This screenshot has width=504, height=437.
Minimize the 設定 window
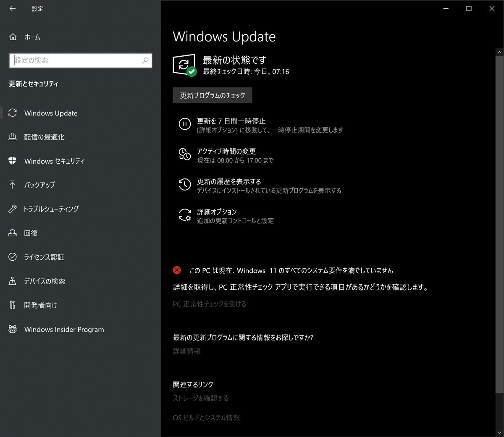point(446,8)
